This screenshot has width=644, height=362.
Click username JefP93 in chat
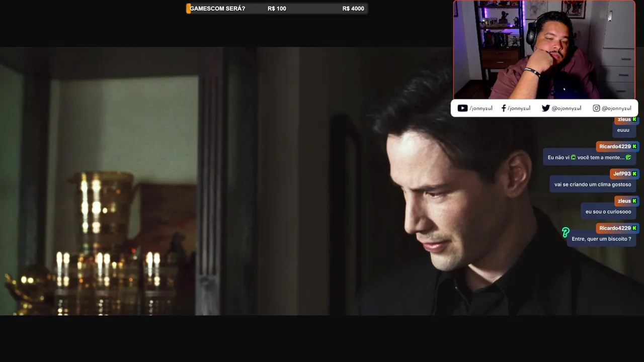pos(622,174)
